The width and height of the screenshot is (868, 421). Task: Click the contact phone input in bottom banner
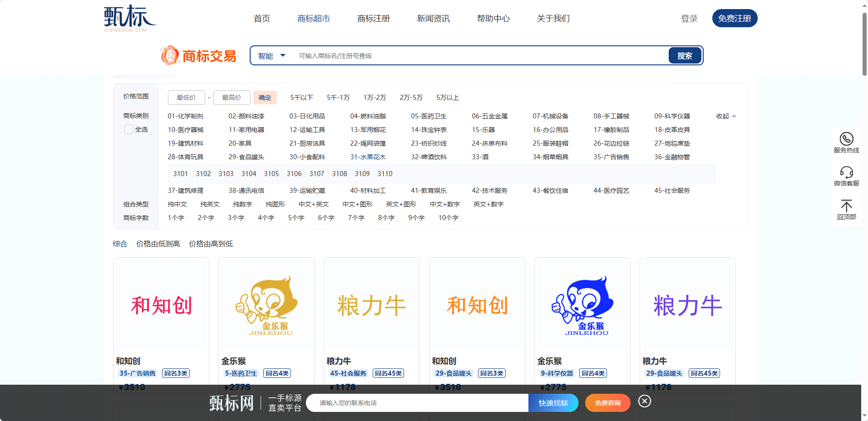pos(417,403)
